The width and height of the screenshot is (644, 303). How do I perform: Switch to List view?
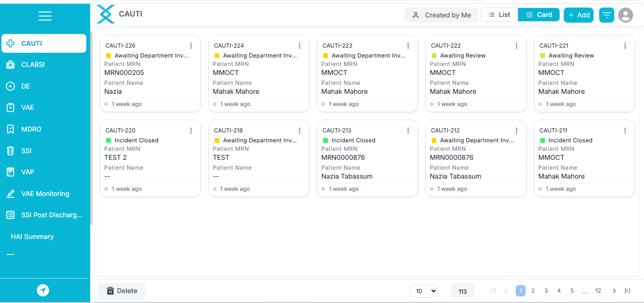point(499,15)
